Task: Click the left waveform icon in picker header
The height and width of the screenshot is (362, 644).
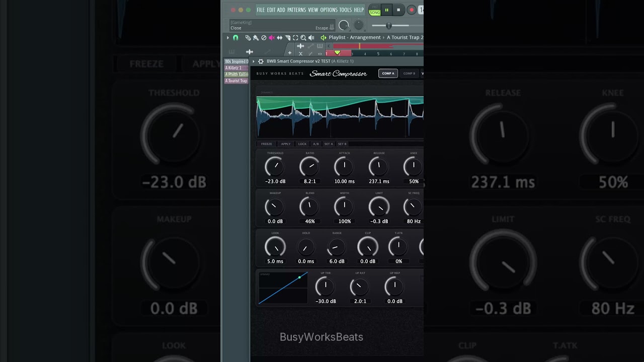Action: click(250, 52)
